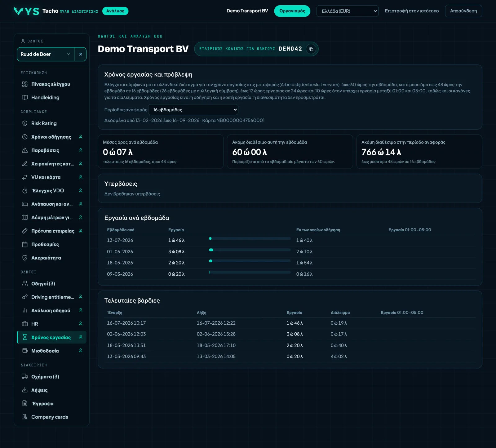The width and height of the screenshot is (496, 448).
Task: Open Δέσμη μέτρων map icon
Action: (x=25, y=218)
